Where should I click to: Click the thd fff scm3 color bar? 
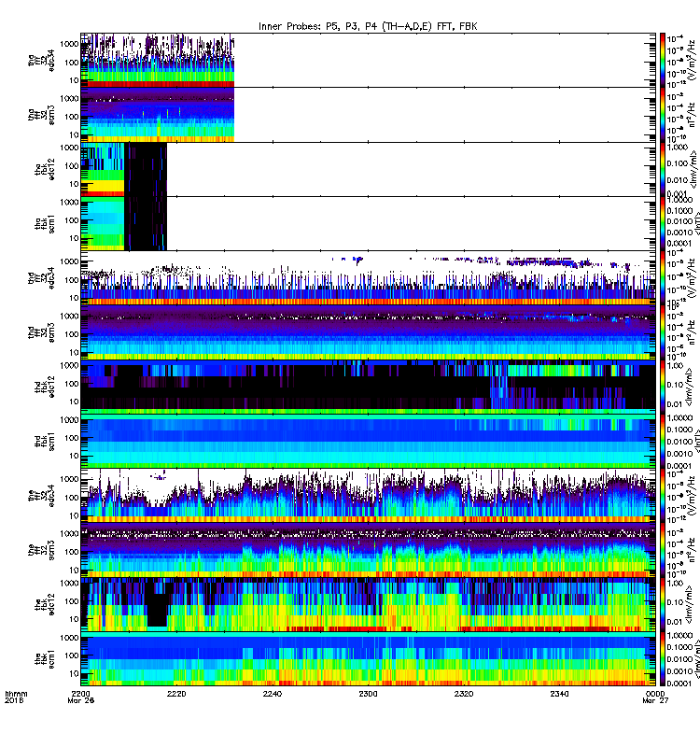(663, 332)
